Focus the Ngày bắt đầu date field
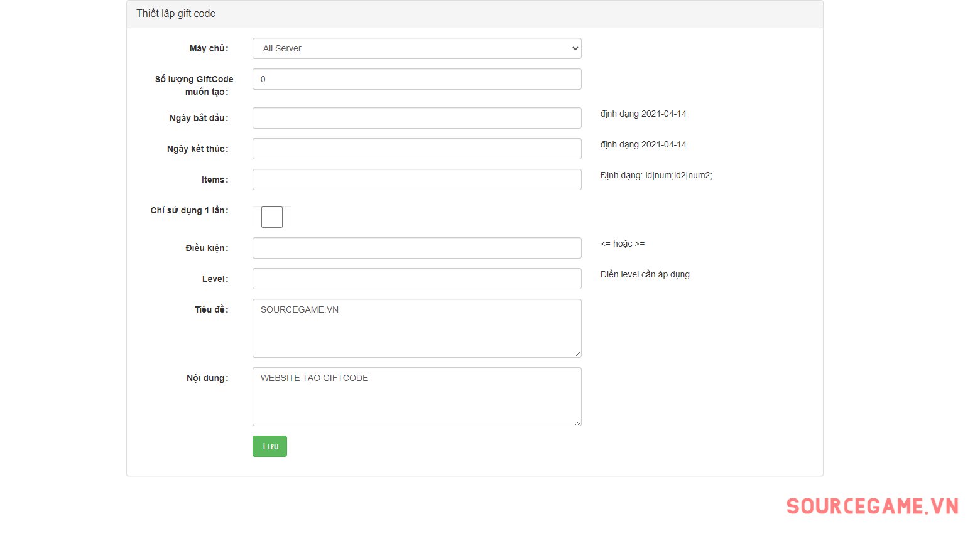 [x=416, y=118]
